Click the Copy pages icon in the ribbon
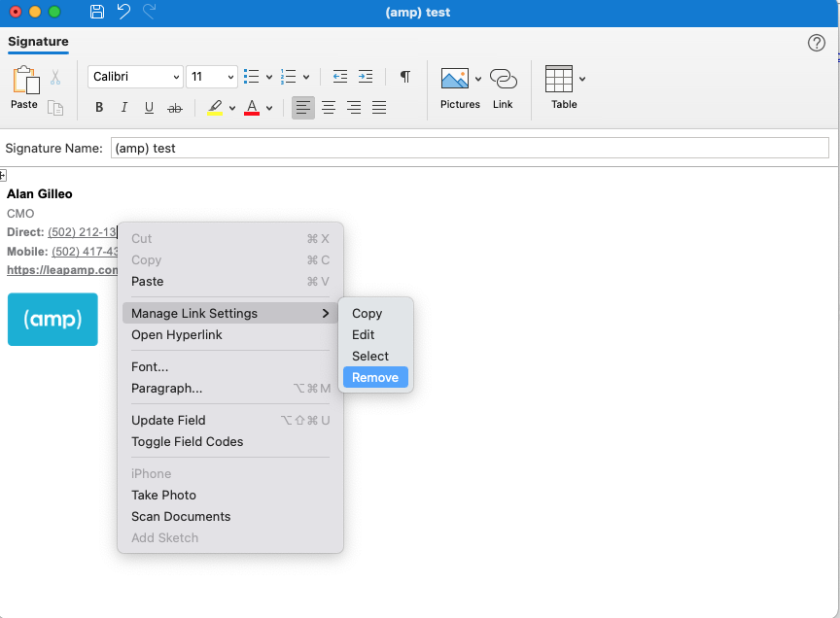Screen dimensions: 840x618 (55, 108)
